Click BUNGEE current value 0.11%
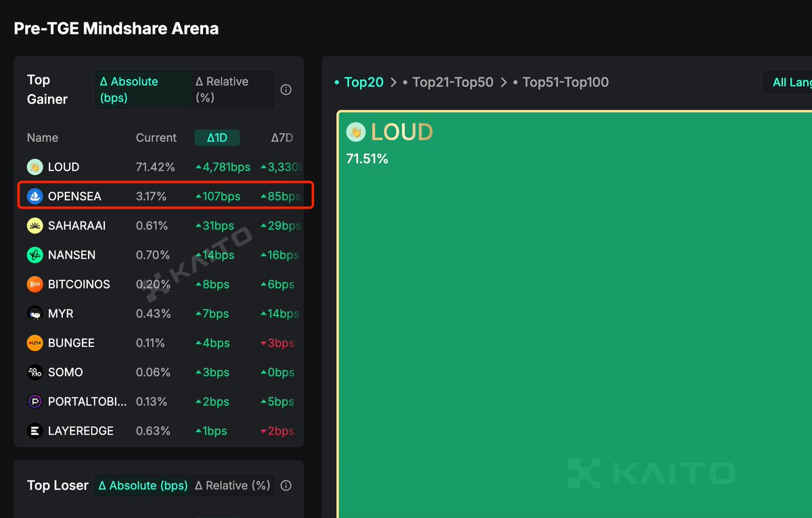This screenshot has width=812, height=518. (150, 343)
